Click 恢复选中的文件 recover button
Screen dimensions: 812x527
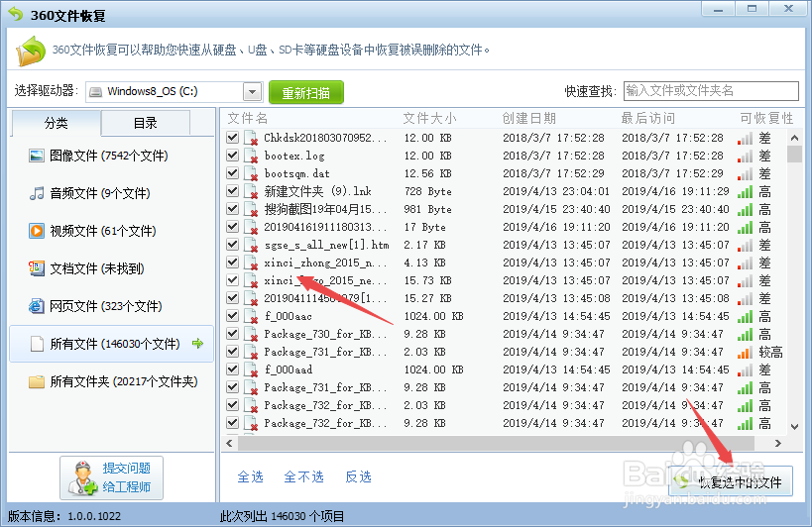(731, 481)
